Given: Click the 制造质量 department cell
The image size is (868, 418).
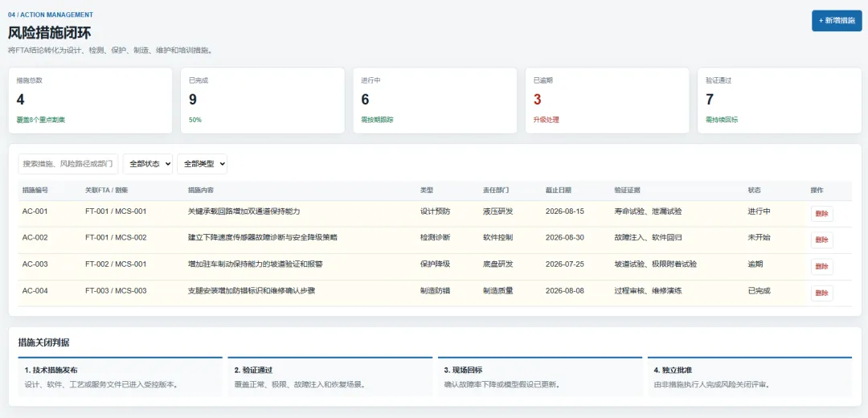Looking at the screenshot, I should 497,291.
